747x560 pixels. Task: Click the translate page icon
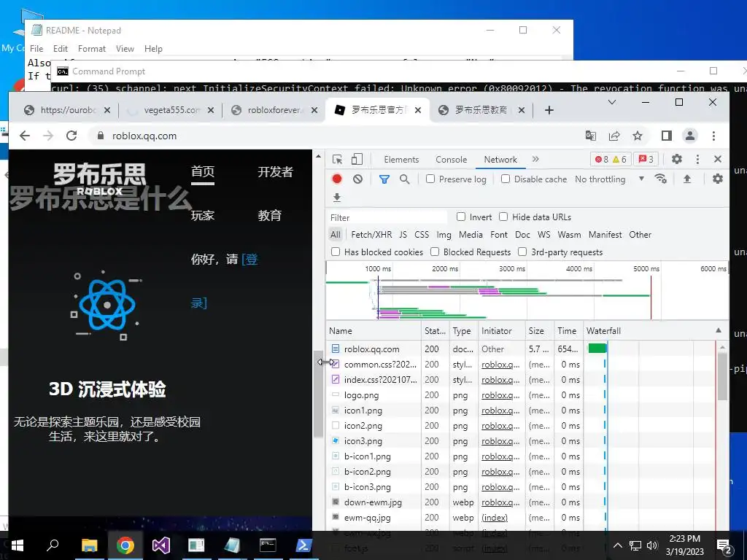pos(591,136)
